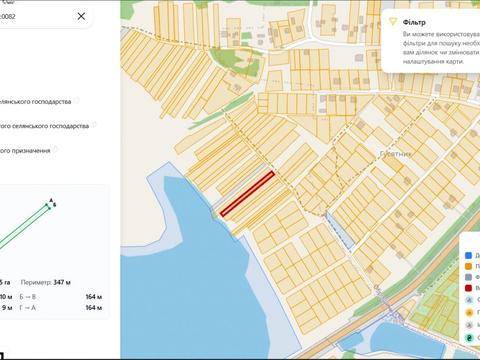The image size is (480, 360).
Task: Click the light blue round legend icon
Action: (x=469, y=300)
